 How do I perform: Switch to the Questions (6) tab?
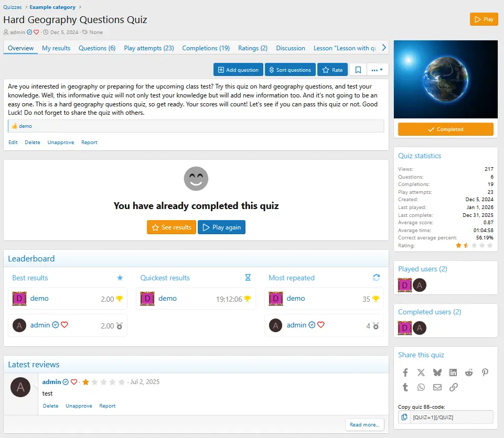point(97,48)
